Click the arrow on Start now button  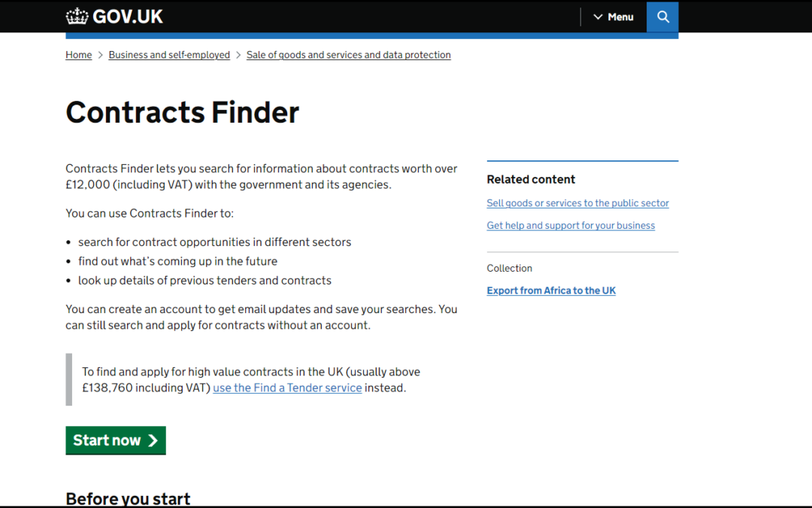pos(153,440)
